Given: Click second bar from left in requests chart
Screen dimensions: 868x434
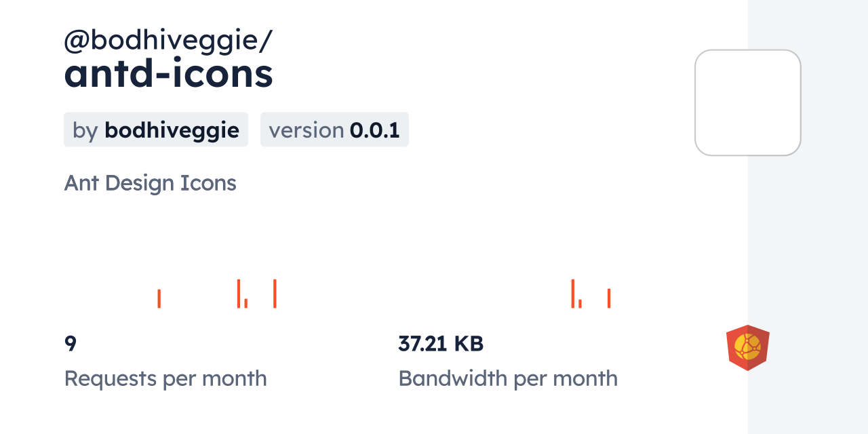Looking at the screenshot, I should click(x=239, y=294).
